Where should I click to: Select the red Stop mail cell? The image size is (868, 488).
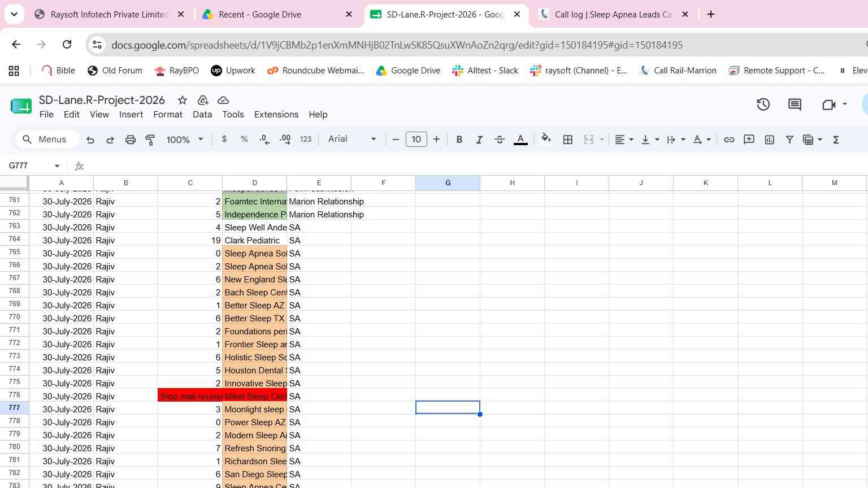(190, 396)
